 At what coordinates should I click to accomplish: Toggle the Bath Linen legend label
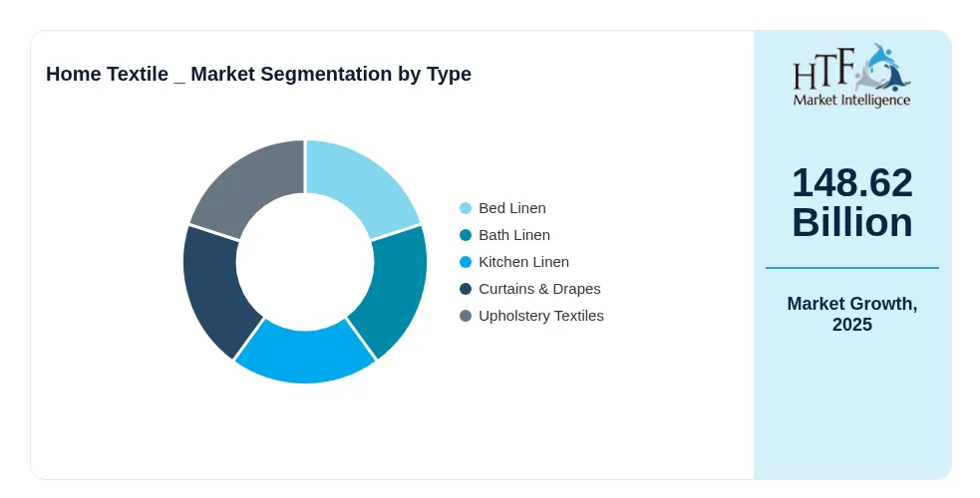[x=514, y=235]
